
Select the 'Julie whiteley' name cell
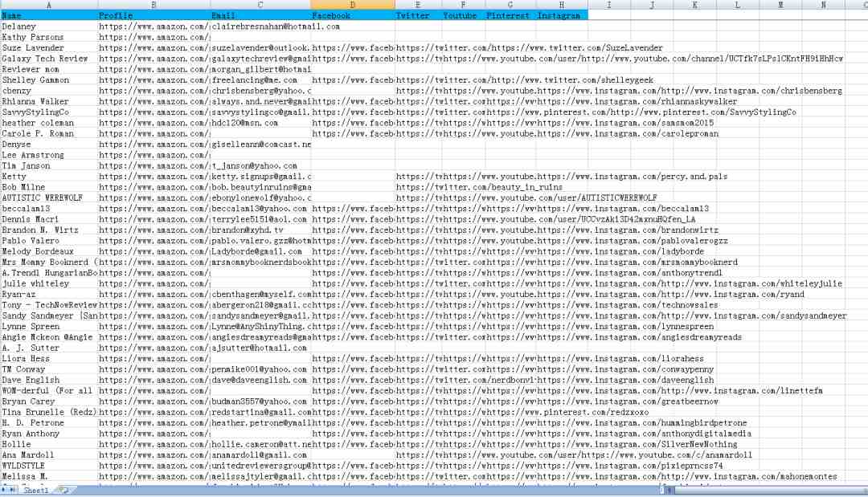tap(49, 283)
